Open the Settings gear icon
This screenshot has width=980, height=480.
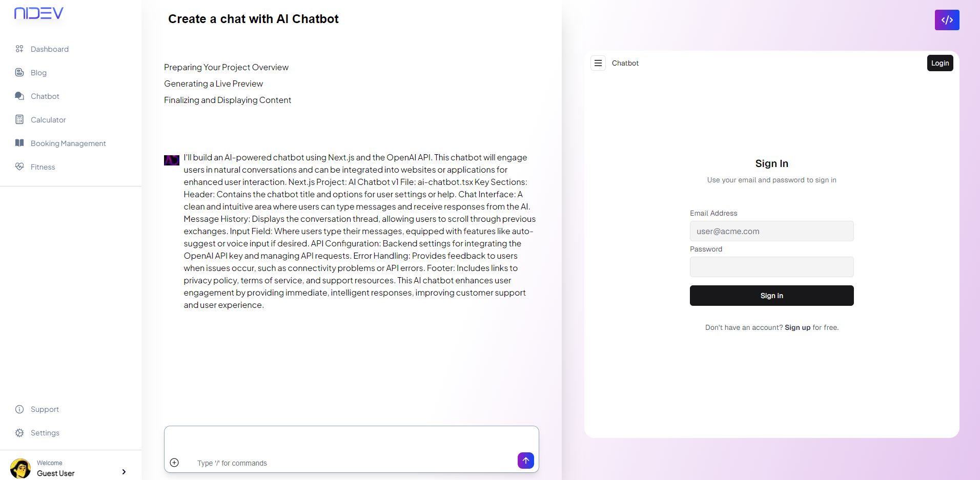pos(19,433)
